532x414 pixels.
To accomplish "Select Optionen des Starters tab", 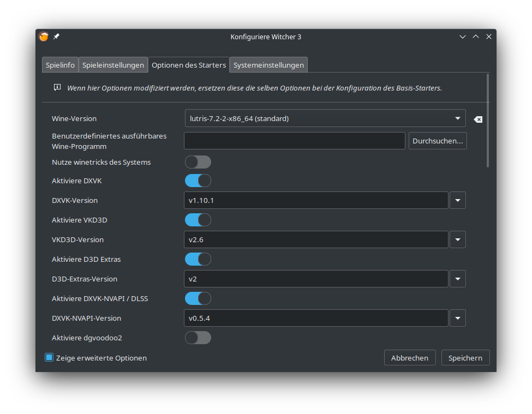I will pos(189,65).
